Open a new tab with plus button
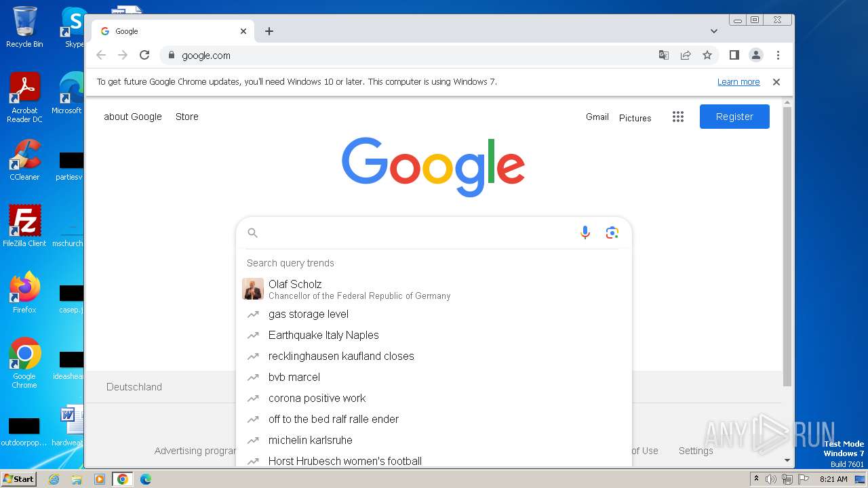 coord(269,31)
